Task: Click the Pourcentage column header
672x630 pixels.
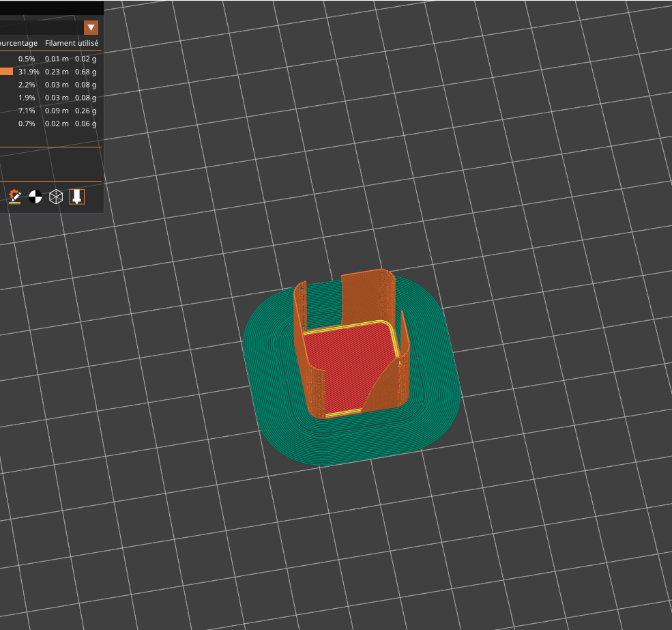Action: coord(18,43)
